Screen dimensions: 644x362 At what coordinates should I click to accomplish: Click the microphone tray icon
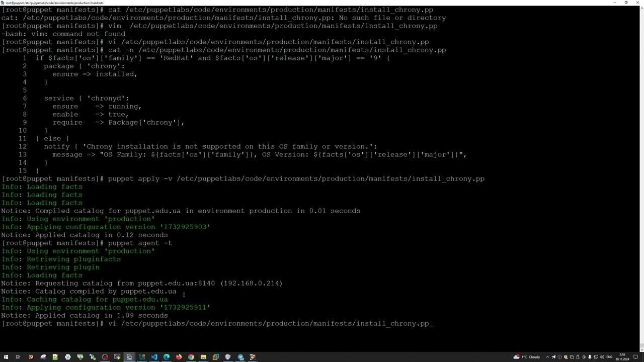coord(590,357)
